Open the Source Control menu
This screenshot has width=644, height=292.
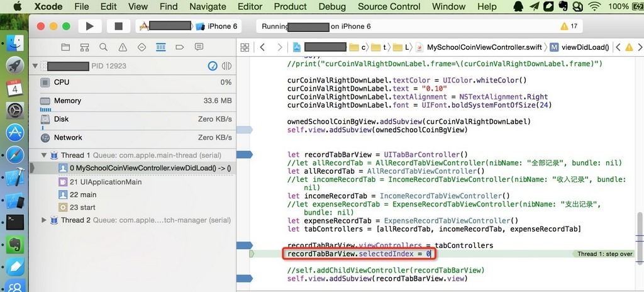click(x=389, y=6)
